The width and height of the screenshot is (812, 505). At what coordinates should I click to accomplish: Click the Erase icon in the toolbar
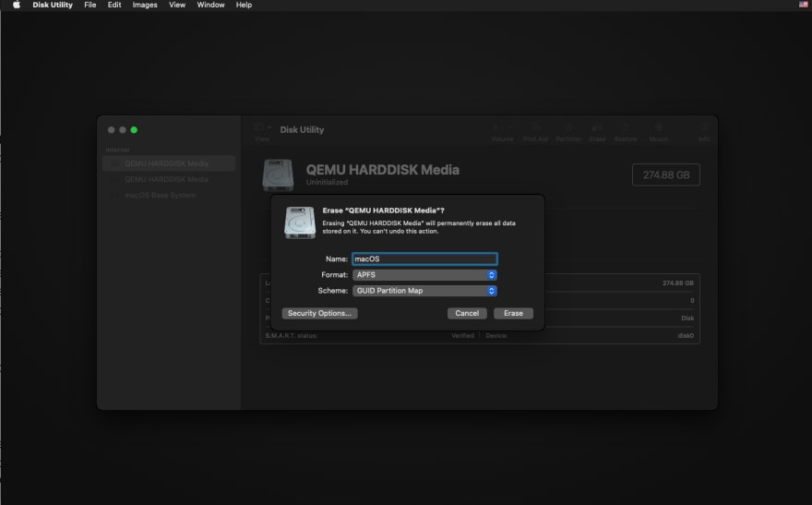[597, 127]
